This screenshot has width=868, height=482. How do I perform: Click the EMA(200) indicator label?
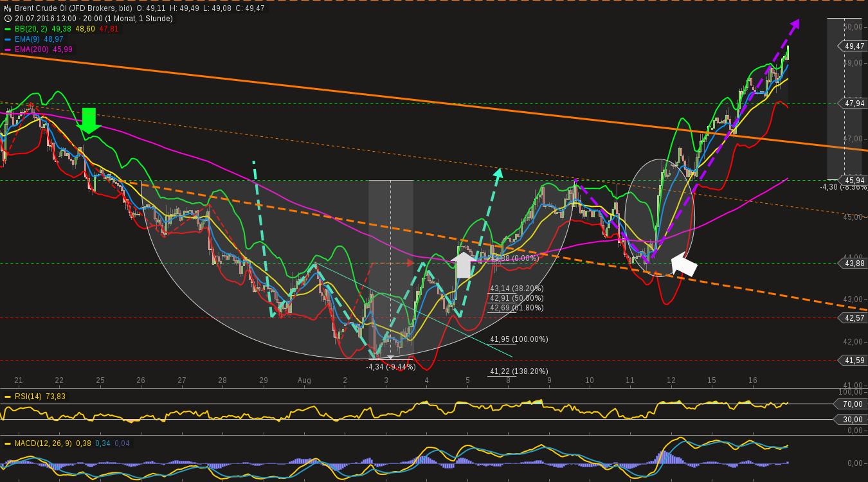click(x=30, y=49)
